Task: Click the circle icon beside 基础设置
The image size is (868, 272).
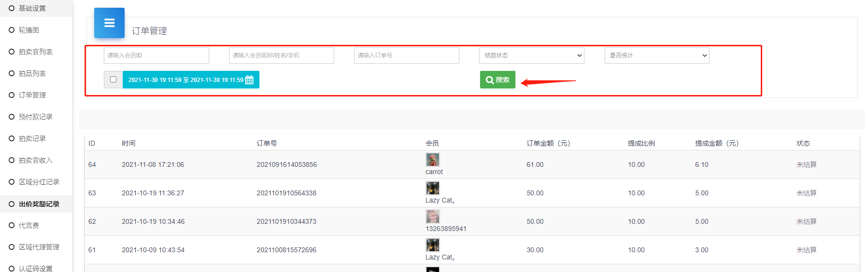Action: (x=12, y=8)
